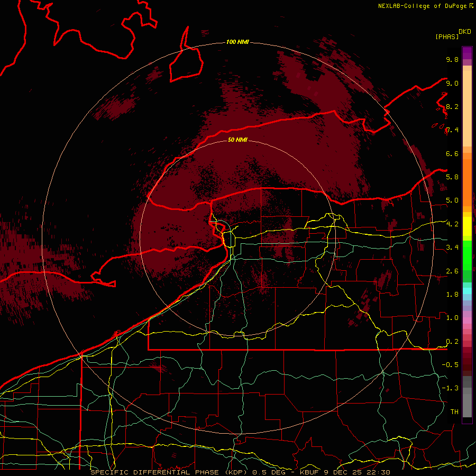
Task: Click the 50 NMI range ring label
Action: click(x=237, y=140)
